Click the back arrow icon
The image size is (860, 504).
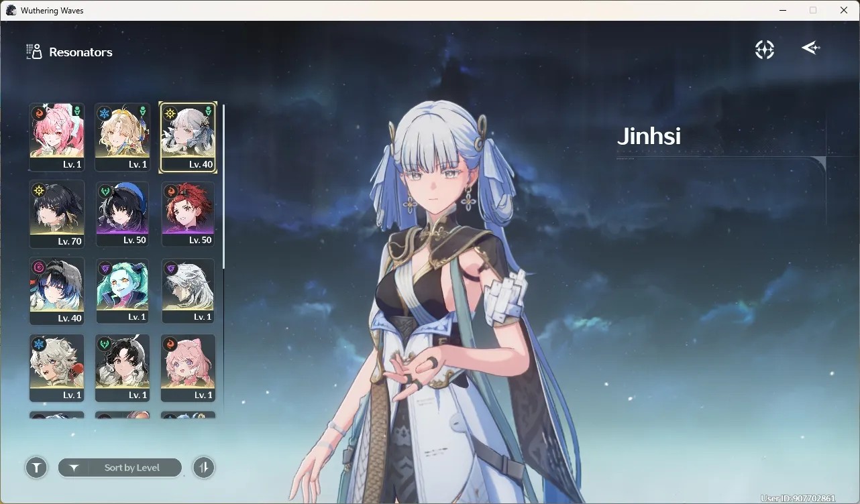(x=810, y=48)
